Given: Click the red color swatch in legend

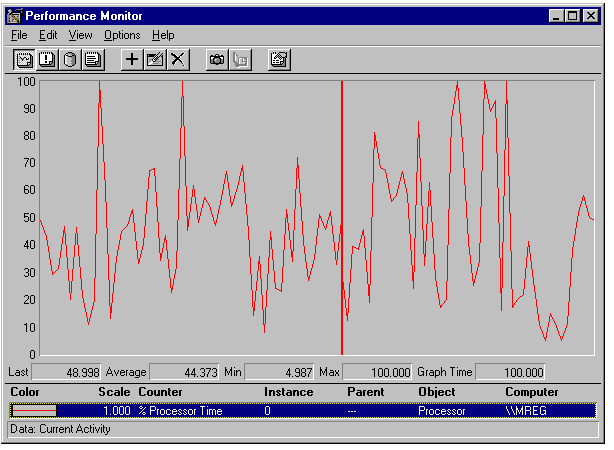Looking at the screenshot, I should click(34, 410).
